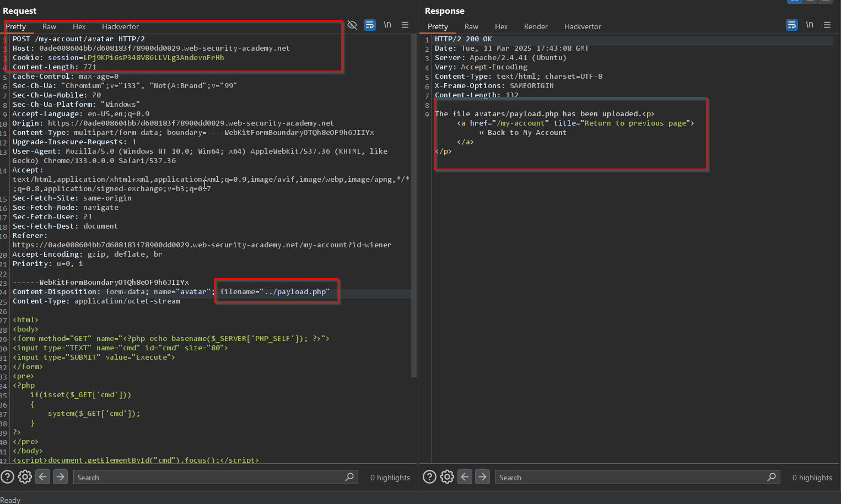Click Content-Length: 771 header

pos(55,67)
